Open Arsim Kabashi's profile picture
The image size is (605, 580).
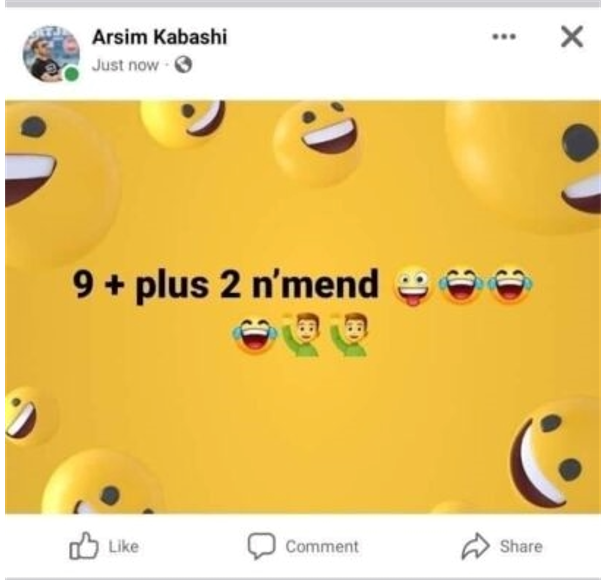coord(51,54)
